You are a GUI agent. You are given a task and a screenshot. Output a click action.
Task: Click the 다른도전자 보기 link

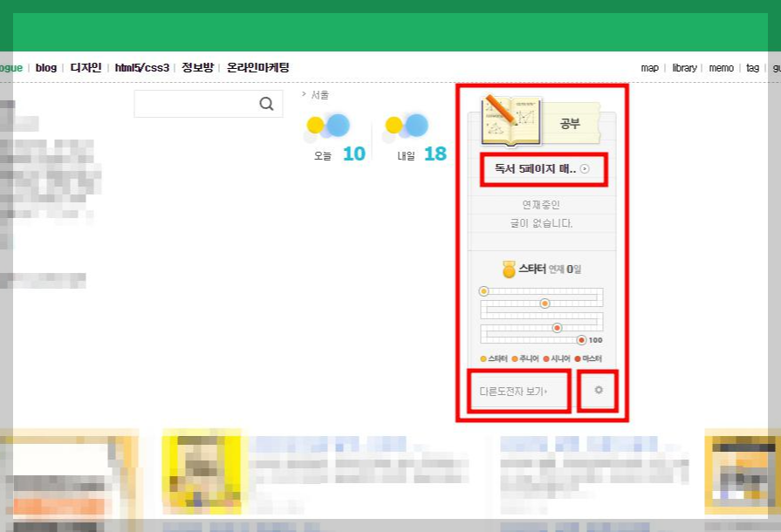point(515,391)
